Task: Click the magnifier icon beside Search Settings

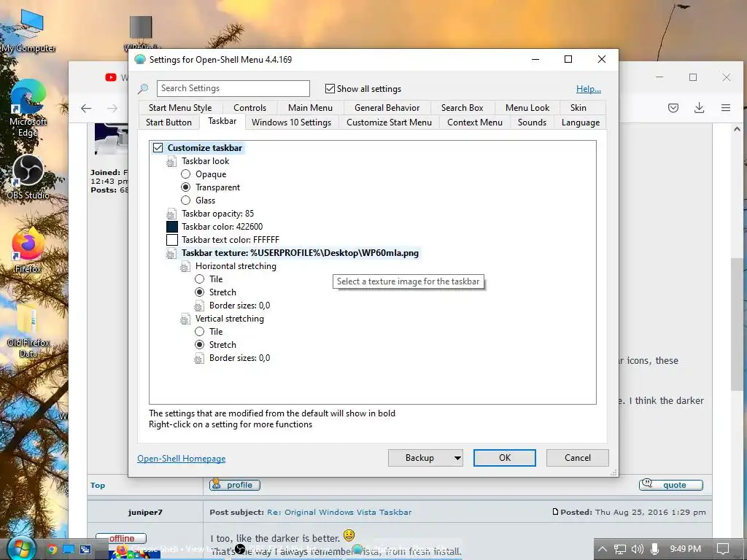Action: point(143,88)
